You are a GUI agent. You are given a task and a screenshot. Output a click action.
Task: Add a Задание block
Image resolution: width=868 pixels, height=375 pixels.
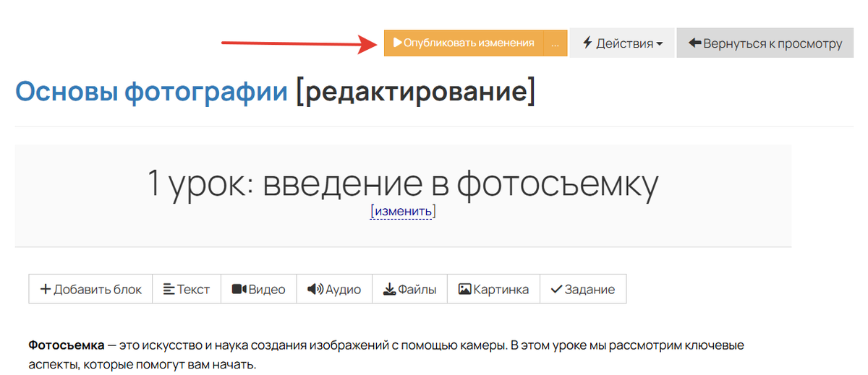pyautogui.click(x=583, y=289)
